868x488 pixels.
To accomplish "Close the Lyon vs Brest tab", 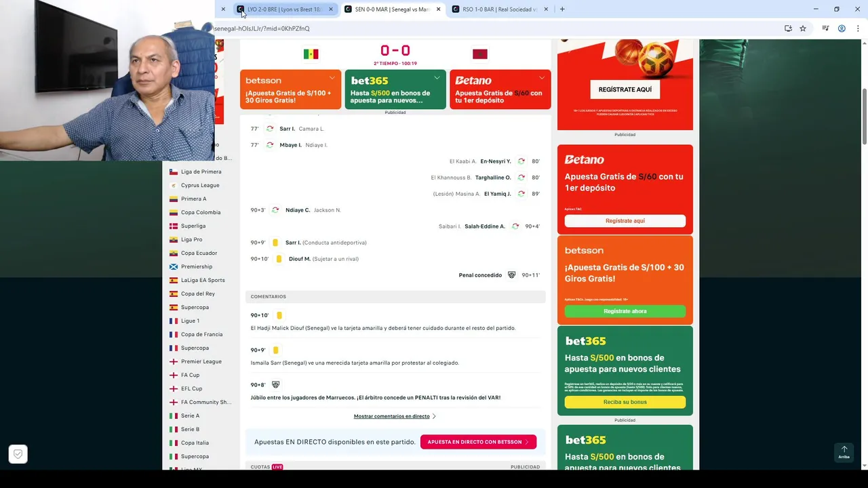I will coord(331,9).
